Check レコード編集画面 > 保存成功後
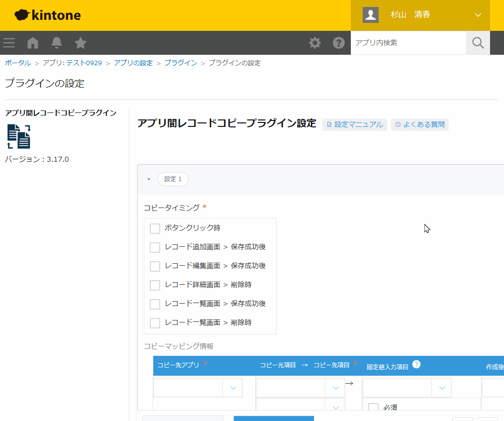The image size is (504, 421). tap(155, 266)
